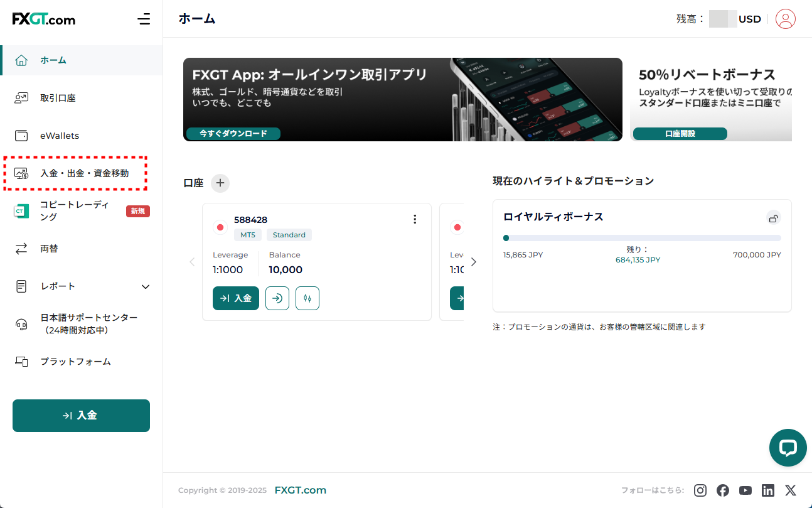Expand the レポート chevron

tap(146, 286)
